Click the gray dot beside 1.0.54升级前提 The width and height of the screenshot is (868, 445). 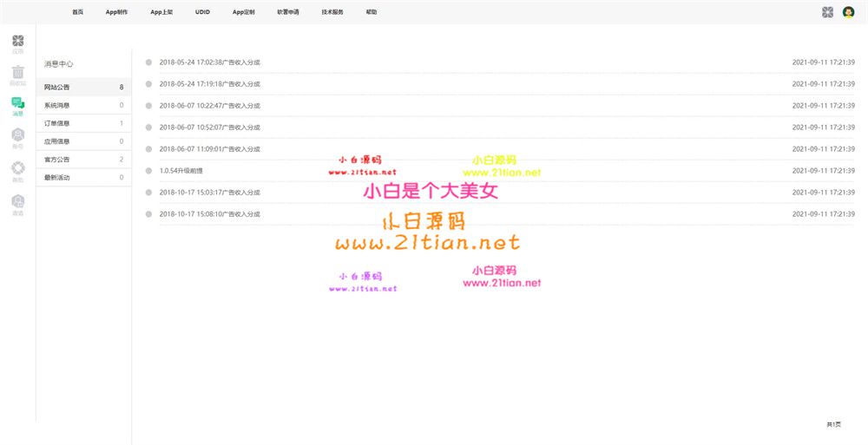click(x=148, y=171)
